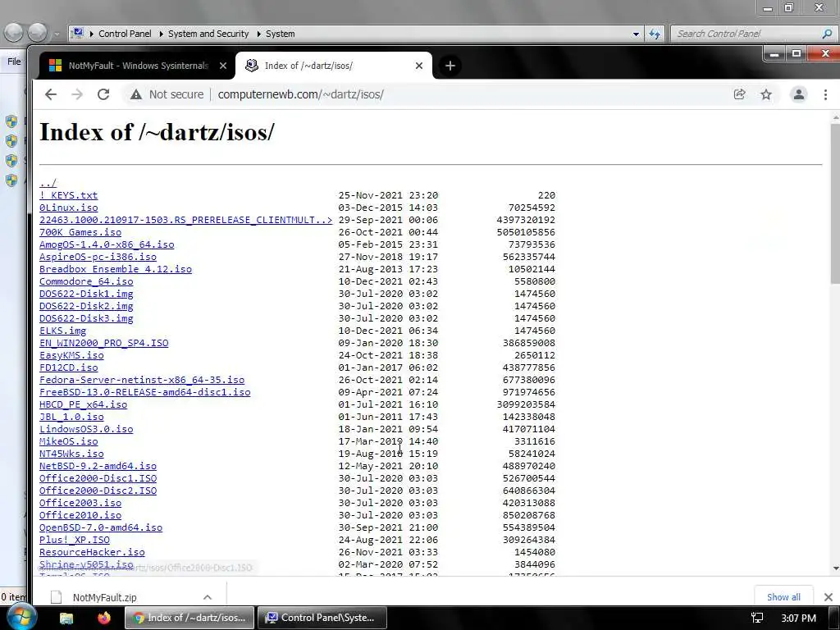Click the Index of /~dartz/isos/ heading
The height and width of the screenshot is (630, 840).
pos(157,132)
